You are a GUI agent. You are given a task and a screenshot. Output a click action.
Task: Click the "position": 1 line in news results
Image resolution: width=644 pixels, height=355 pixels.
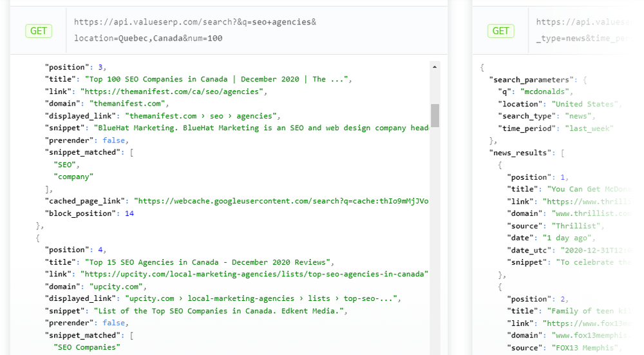[538, 177]
